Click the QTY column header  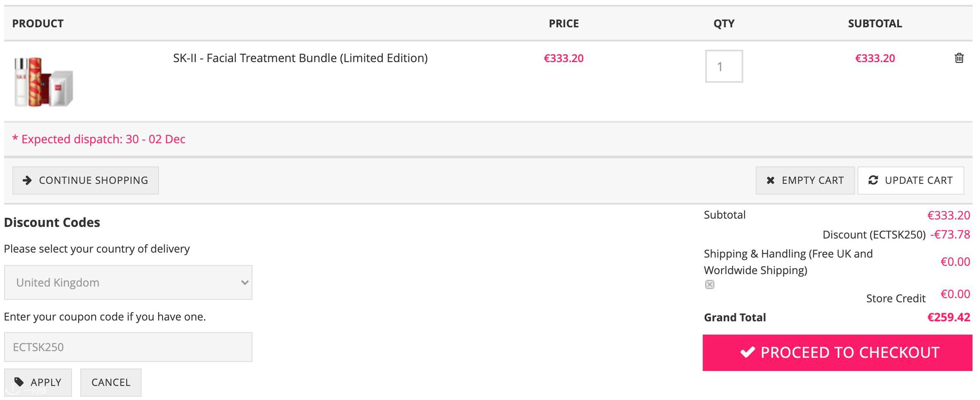724,24
